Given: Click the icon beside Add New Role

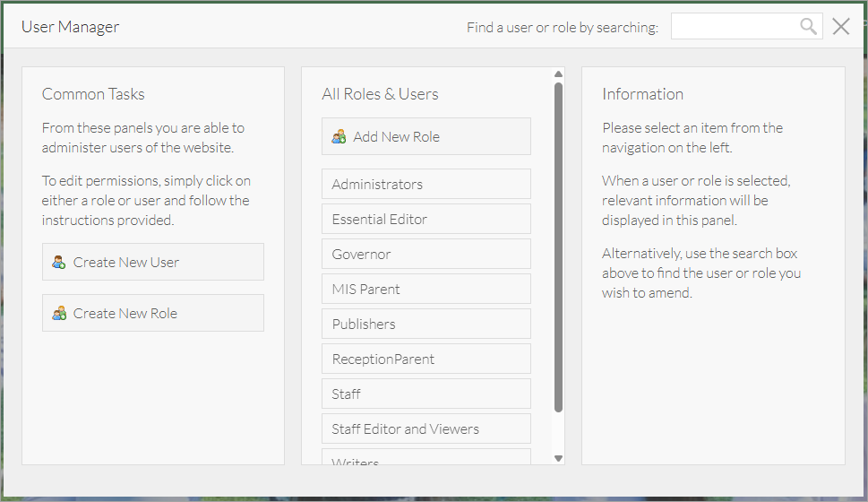Looking at the screenshot, I should pyautogui.click(x=339, y=137).
